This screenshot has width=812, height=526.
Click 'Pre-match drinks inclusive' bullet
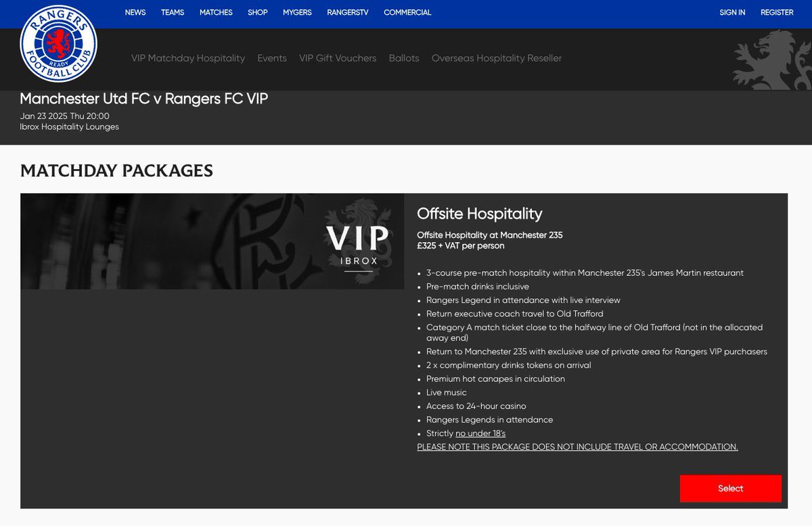478,287
